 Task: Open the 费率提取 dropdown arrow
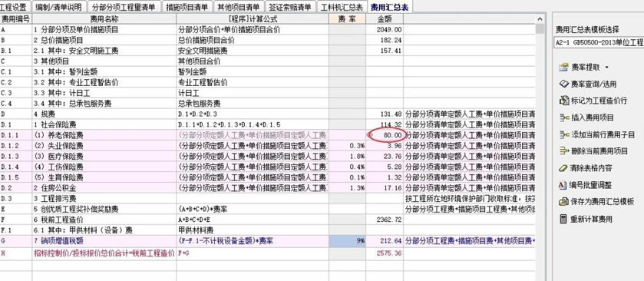pyautogui.click(x=606, y=68)
